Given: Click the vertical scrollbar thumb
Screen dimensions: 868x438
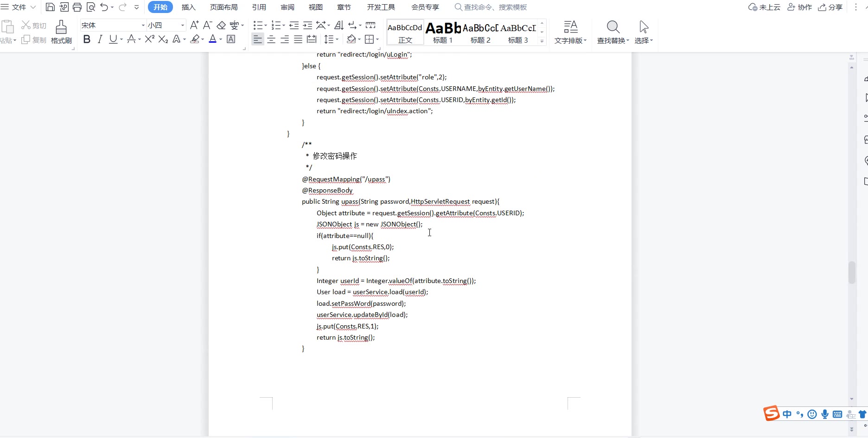Looking at the screenshot, I should [x=852, y=273].
